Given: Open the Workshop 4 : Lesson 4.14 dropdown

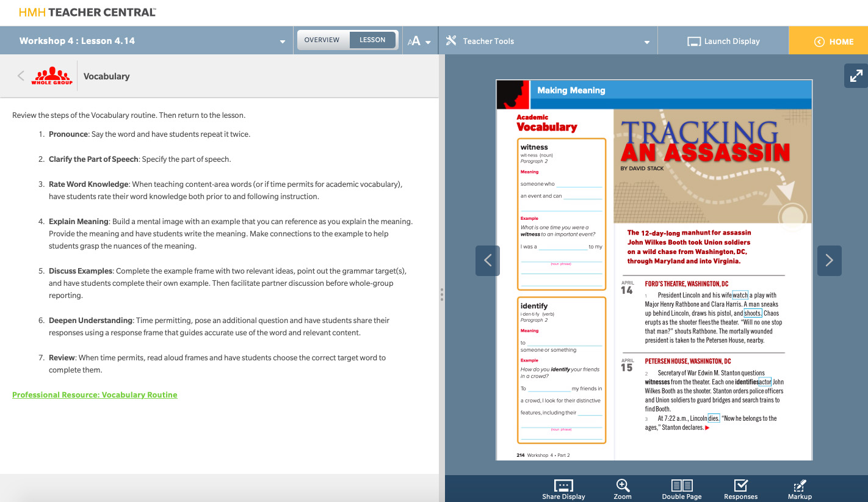Looking at the screenshot, I should point(146,41).
